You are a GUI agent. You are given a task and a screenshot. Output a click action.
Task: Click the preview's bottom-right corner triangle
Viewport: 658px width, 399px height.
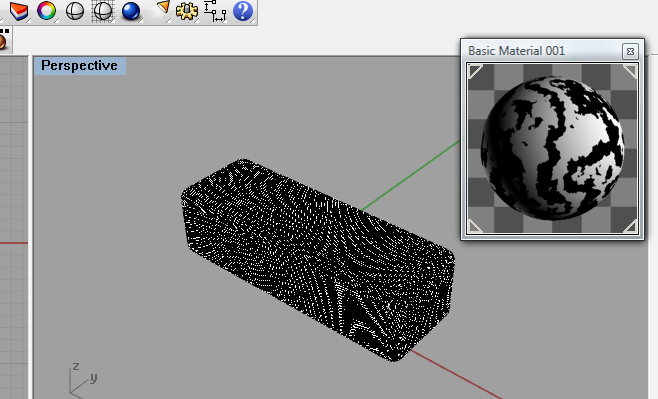pos(630,227)
